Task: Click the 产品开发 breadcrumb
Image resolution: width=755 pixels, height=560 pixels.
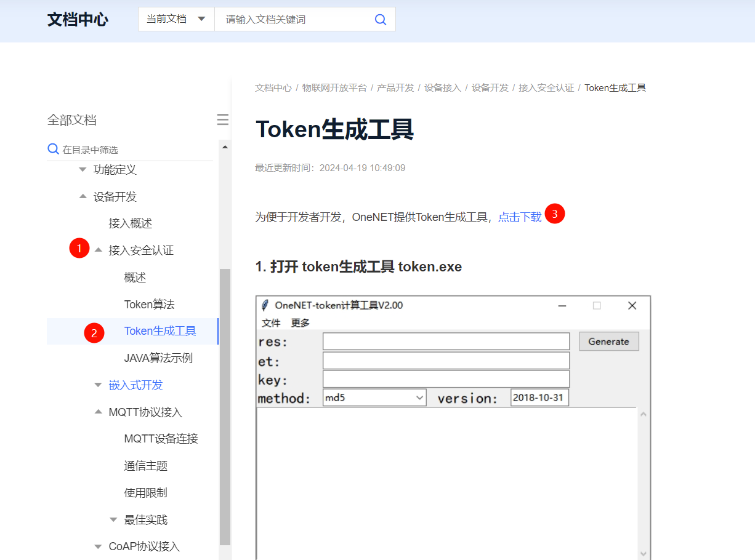Action: [397, 87]
